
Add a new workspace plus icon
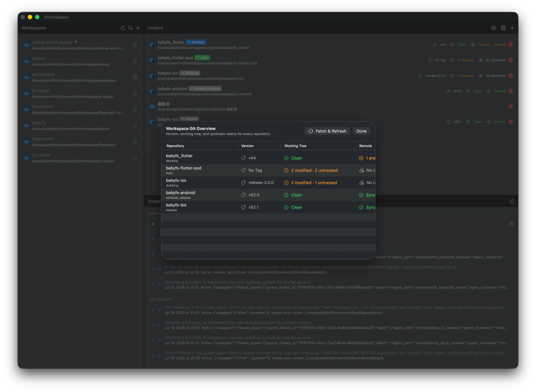coord(138,28)
